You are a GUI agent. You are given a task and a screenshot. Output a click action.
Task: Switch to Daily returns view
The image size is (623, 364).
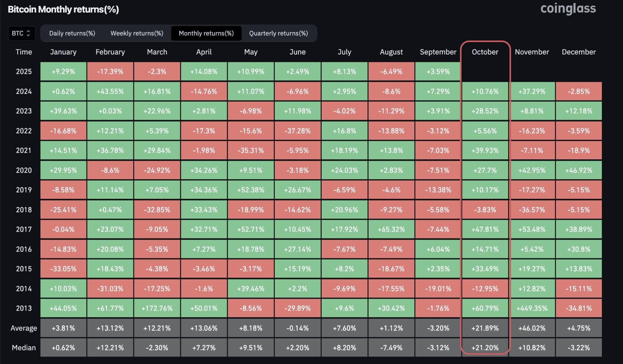(x=72, y=33)
